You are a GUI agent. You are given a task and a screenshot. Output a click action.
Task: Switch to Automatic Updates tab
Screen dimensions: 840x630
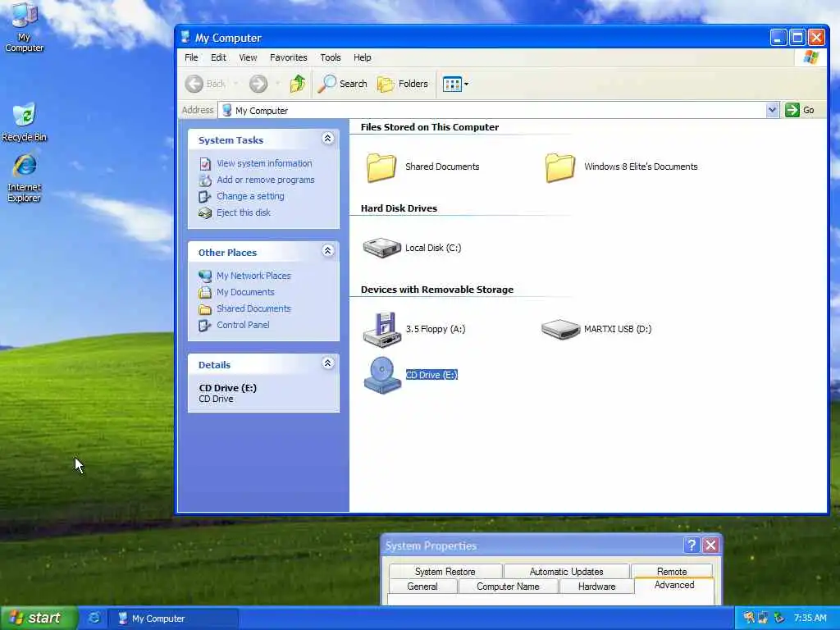[x=566, y=571]
